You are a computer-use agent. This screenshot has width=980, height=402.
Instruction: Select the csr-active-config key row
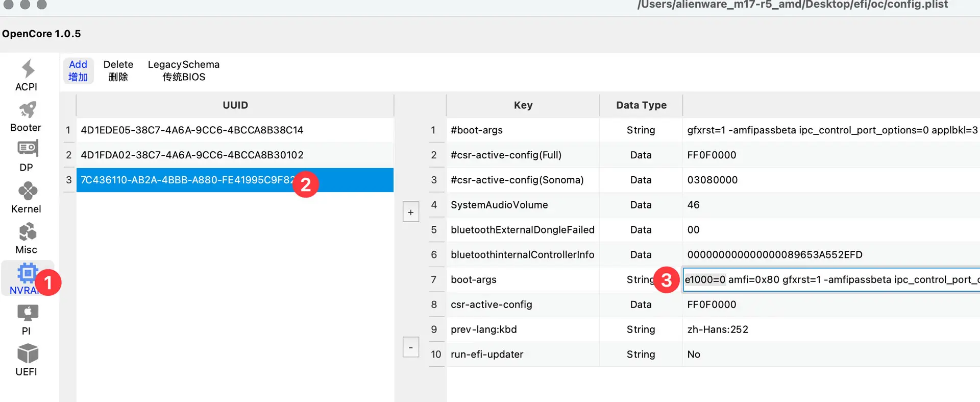pyautogui.click(x=491, y=304)
